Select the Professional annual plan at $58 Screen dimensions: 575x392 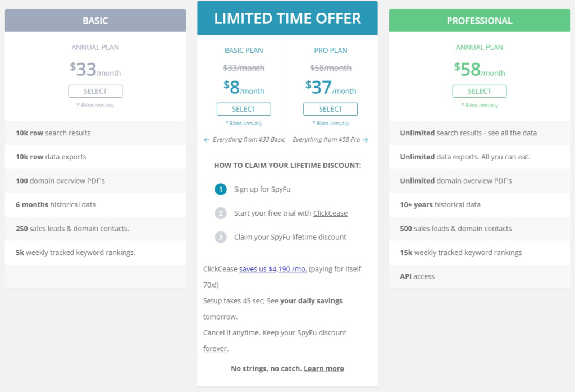480,92
